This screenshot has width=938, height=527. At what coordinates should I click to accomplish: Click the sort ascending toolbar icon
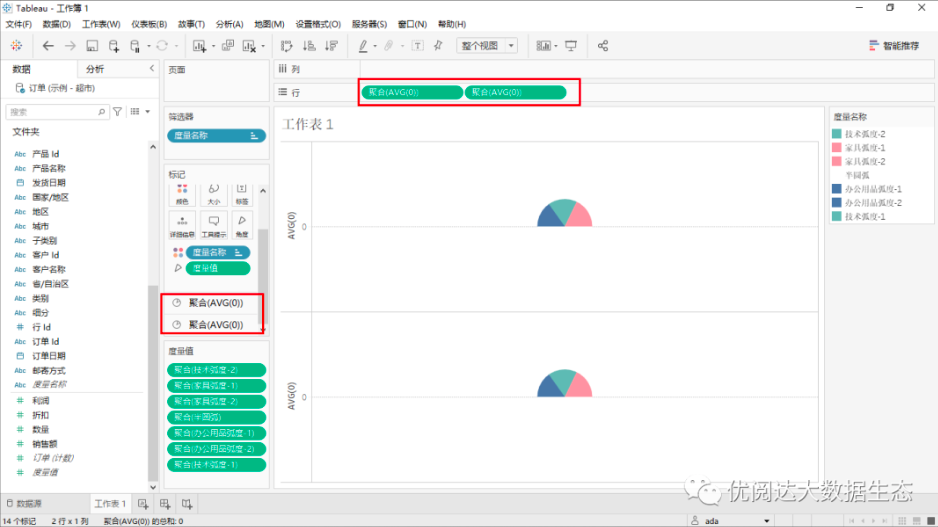tap(308, 46)
